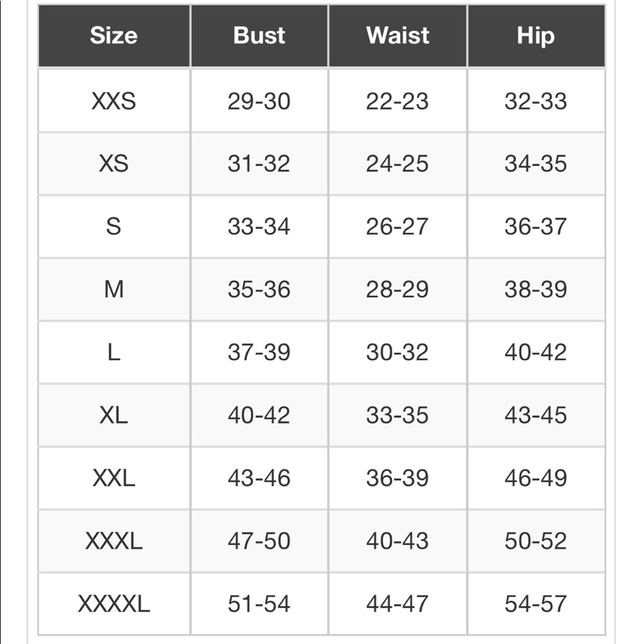
Task: Select the XL size cell
Action: (x=114, y=415)
